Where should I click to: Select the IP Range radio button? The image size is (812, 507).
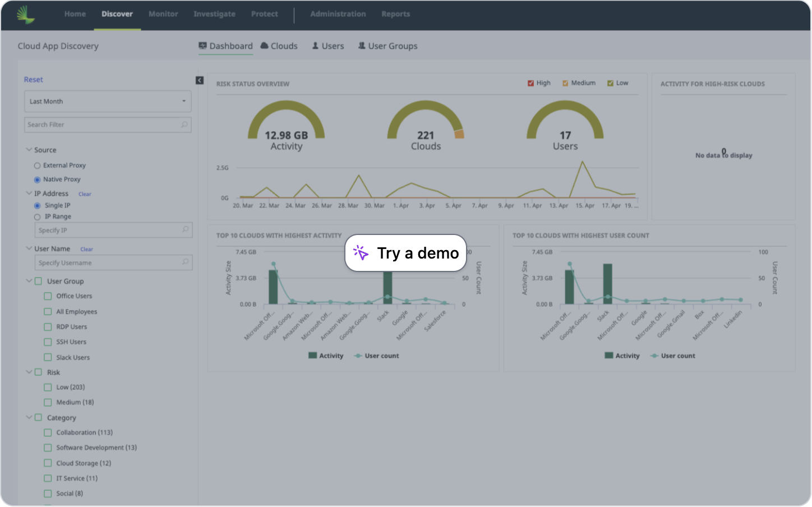click(36, 216)
